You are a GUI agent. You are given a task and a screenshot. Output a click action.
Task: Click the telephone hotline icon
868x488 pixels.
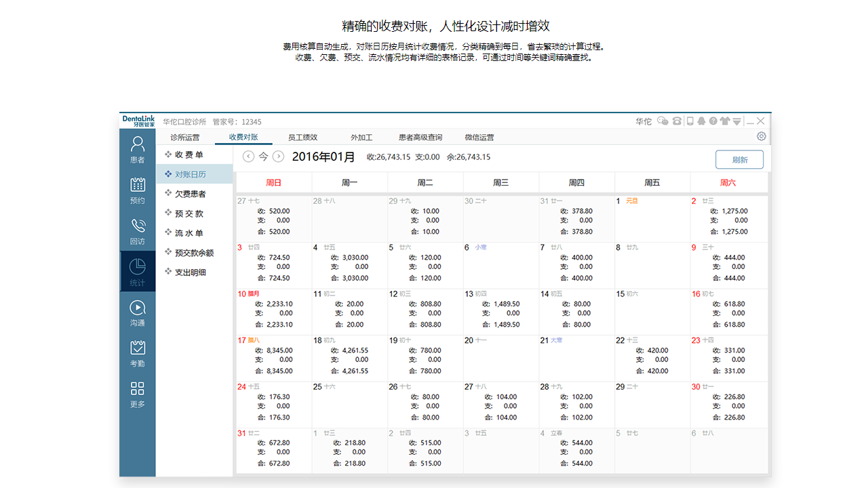pyautogui.click(x=677, y=121)
